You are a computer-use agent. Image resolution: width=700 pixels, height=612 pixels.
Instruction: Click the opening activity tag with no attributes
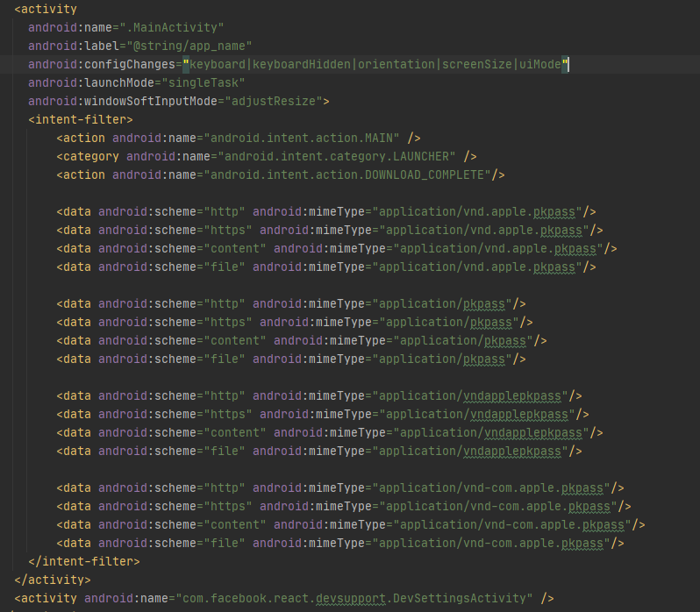(46, 9)
